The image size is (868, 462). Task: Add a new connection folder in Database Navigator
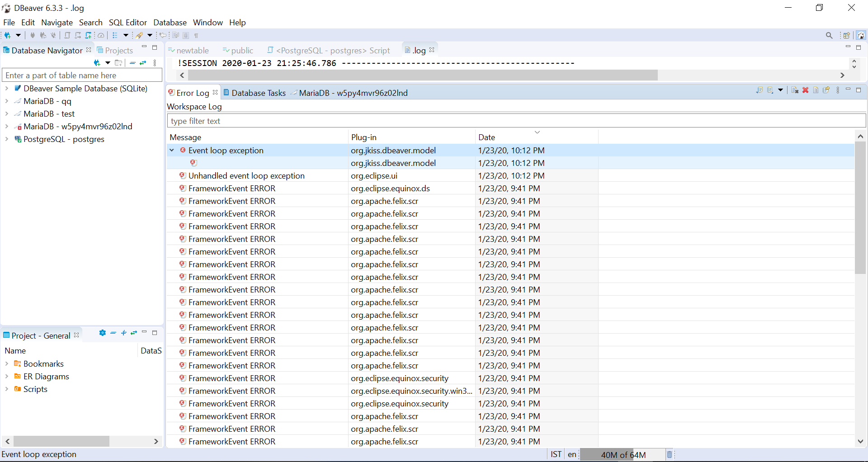pyautogui.click(x=118, y=63)
